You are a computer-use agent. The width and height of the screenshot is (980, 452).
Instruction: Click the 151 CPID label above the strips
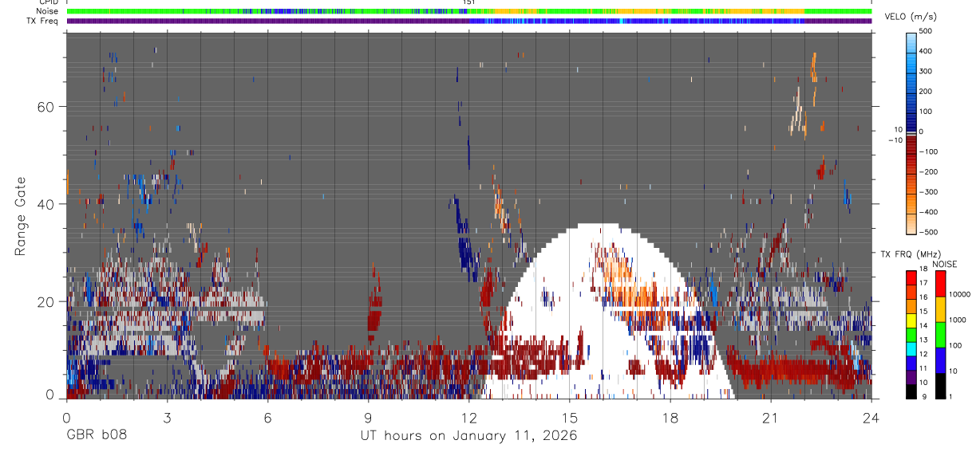tap(470, 3)
